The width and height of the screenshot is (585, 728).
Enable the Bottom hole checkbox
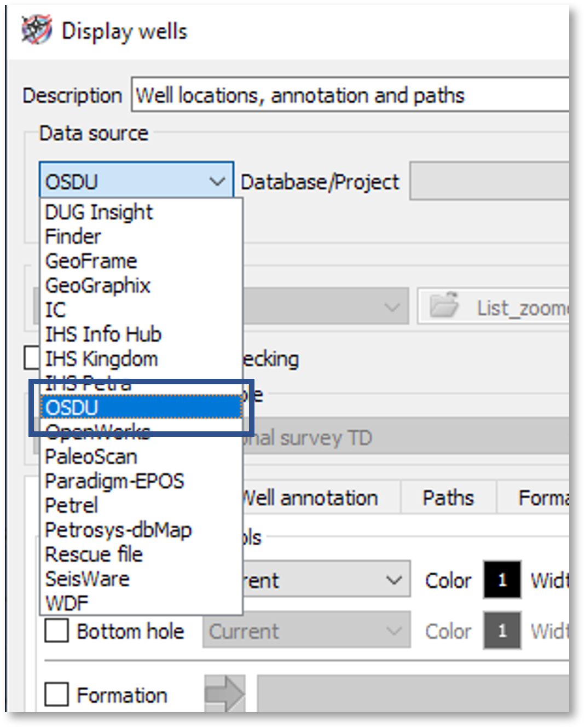click(x=56, y=631)
